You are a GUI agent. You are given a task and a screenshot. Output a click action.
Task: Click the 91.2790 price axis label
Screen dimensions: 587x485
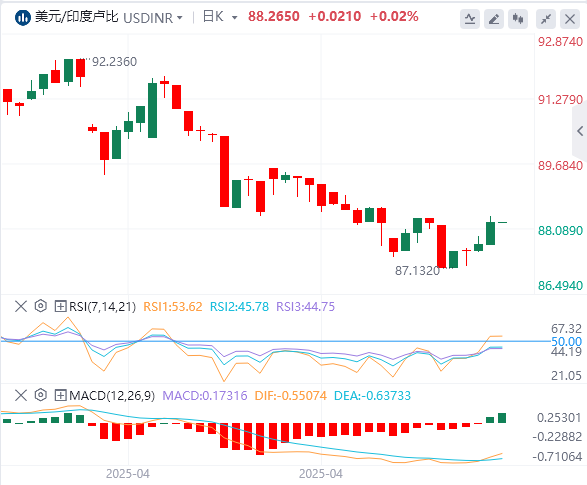point(560,100)
